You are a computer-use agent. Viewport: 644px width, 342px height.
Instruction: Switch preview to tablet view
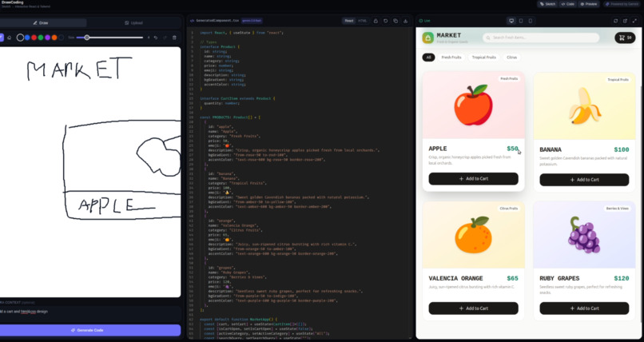tap(521, 21)
